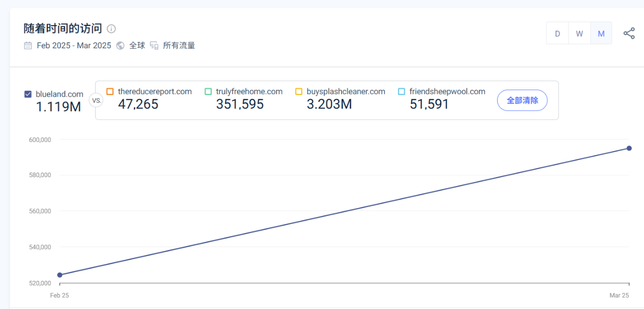The height and width of the screenshot is (309, 644).
Task: Tick the trulyfreehome.com checkbox
Action: point(208,92)
